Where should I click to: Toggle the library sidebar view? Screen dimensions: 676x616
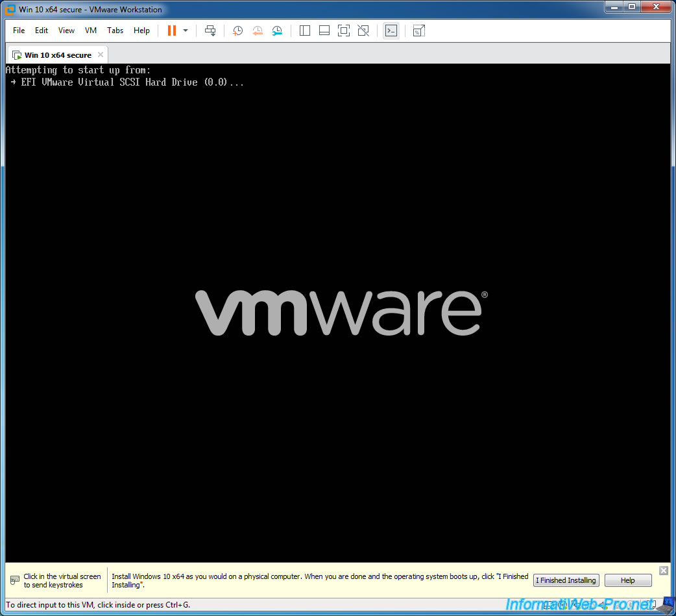point(305,31)
